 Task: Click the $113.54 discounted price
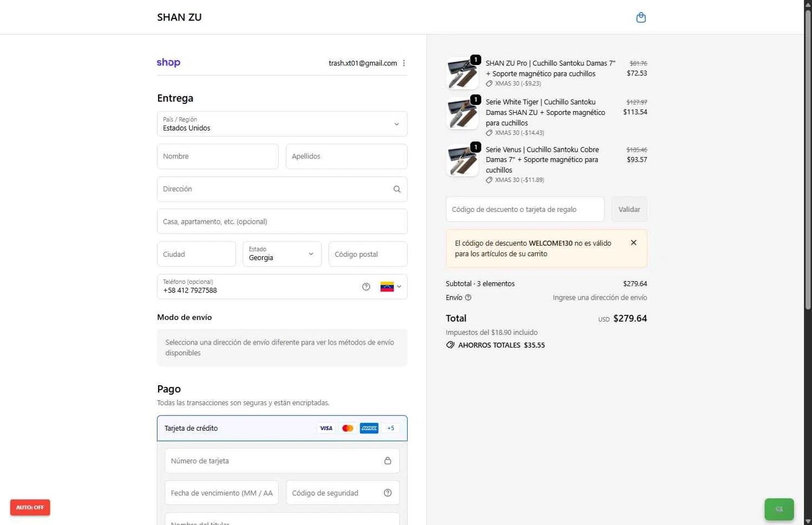point(635,112)
